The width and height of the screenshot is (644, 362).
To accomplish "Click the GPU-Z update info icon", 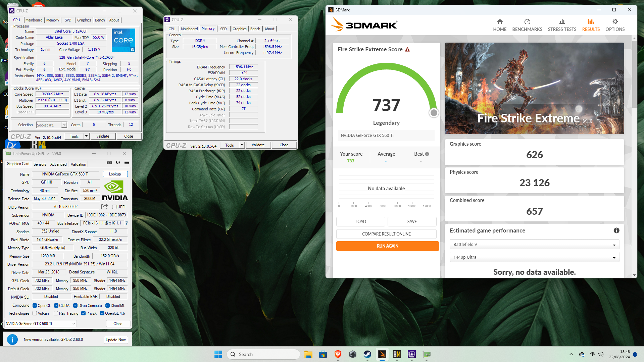I will click(12, 340).
